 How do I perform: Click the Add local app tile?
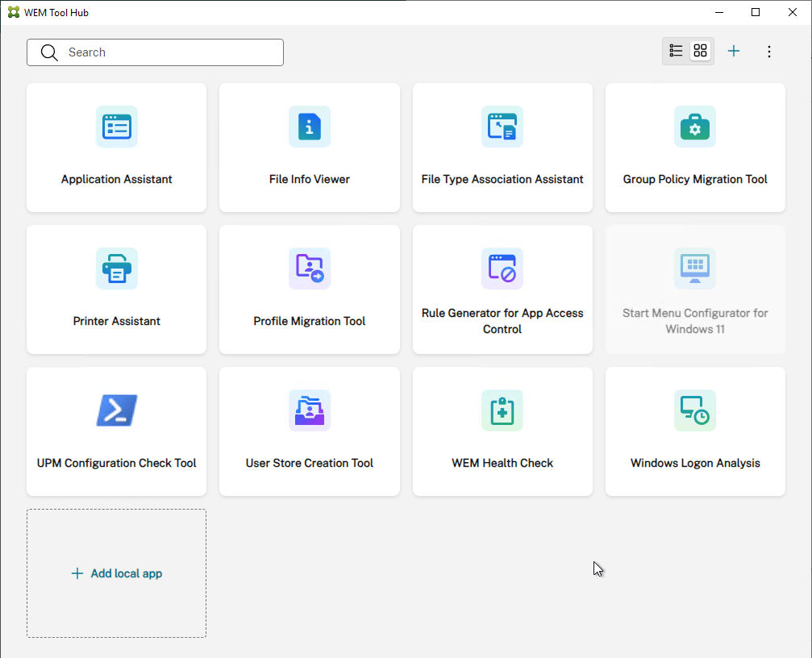pos(116,573)
